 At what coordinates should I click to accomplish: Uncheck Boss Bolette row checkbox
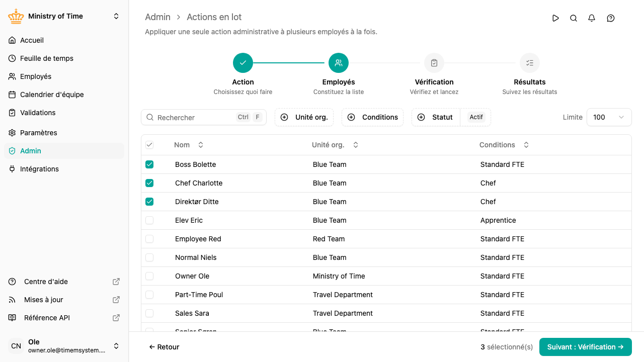149,164
